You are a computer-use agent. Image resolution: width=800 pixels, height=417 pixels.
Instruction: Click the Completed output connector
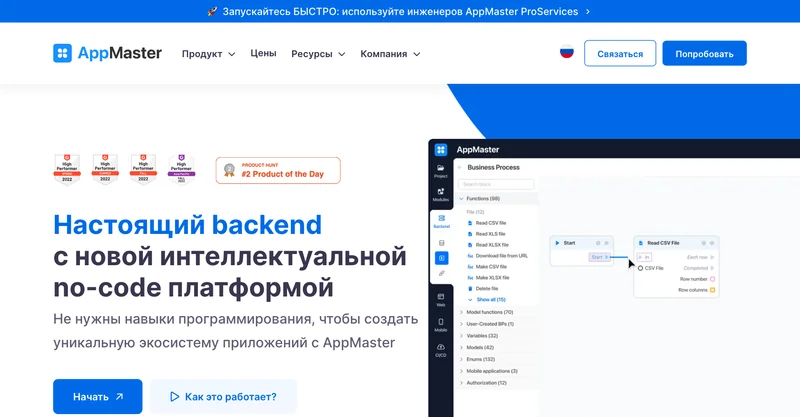coord(712,268)
